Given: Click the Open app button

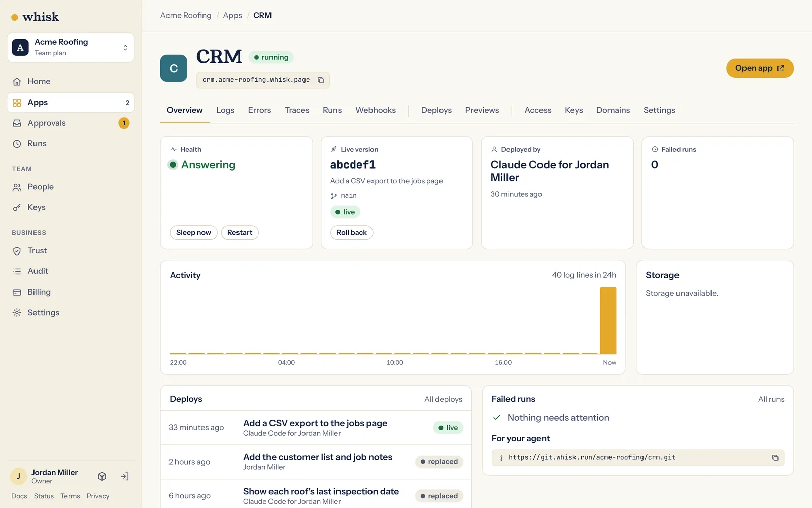Looking at the screenshot, I should 760,68.
